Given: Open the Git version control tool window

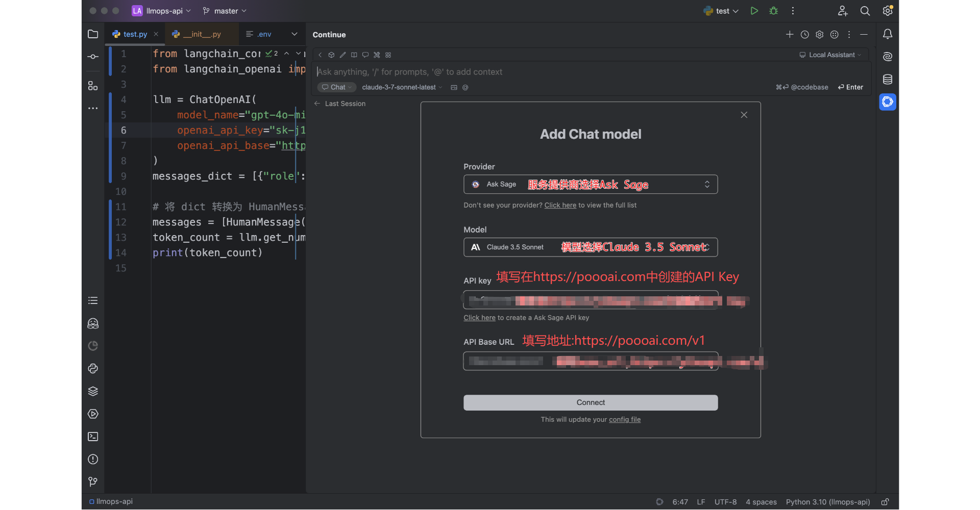Looking at the screenshot, I should pyautogui.click(x=93, y=482).
